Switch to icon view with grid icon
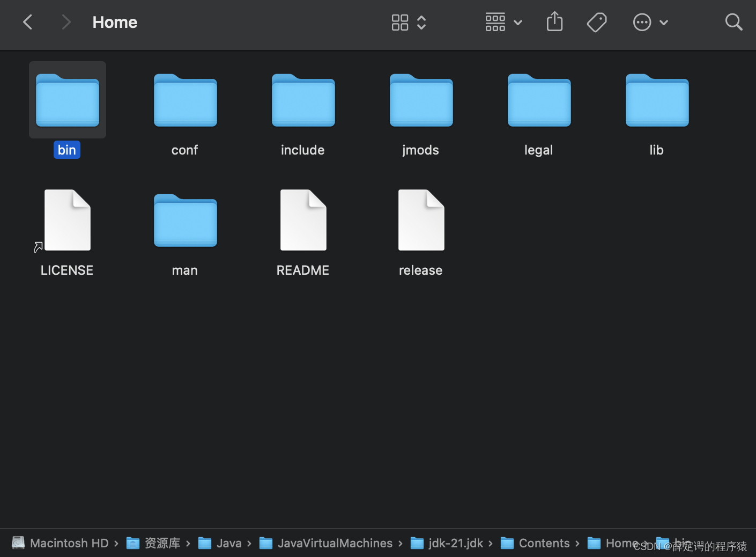This screenshot has width=756, height=557. (400, 23)
